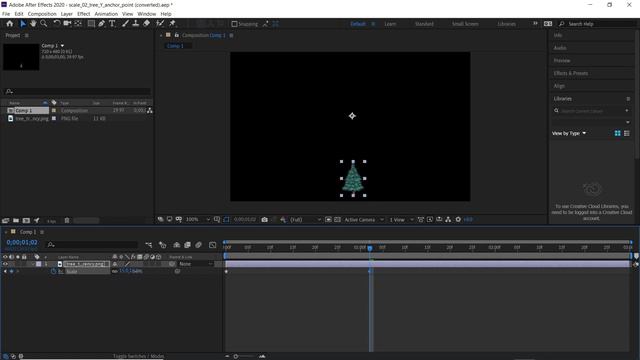Open the Composition menu
Screen dimensions: 640x360
(42, 14)
